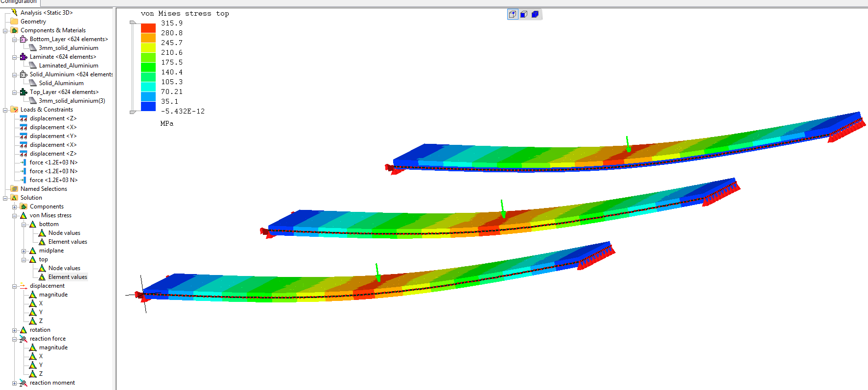Click the legend minimum slider handle
The width and height of the screenshot is (868, 390).
tap(133, 112)
